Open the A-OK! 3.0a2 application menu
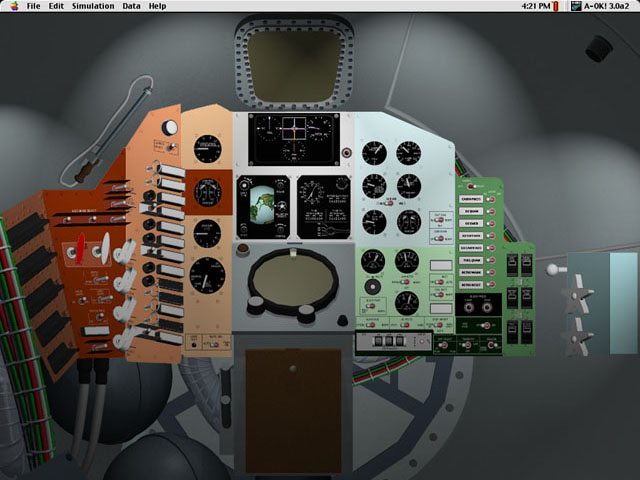The width and height of the screenshot is (640, 480). click(602, 6)
